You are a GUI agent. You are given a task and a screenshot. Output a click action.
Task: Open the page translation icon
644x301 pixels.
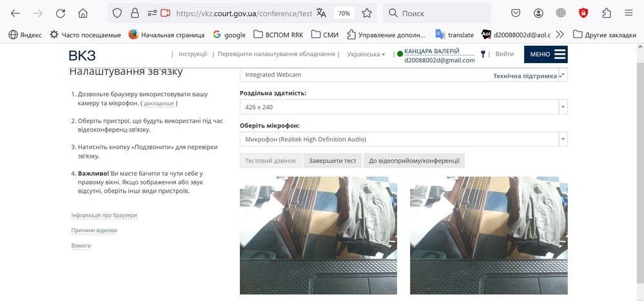(321, 13)
